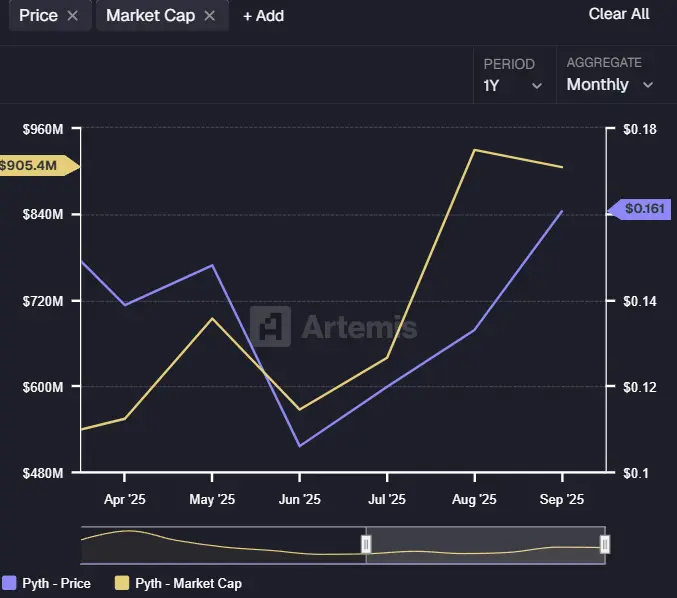This screenshot has width=677, height=598.
Task: Click the purple Pyth Price legend swatch
Action: point(10,583)
